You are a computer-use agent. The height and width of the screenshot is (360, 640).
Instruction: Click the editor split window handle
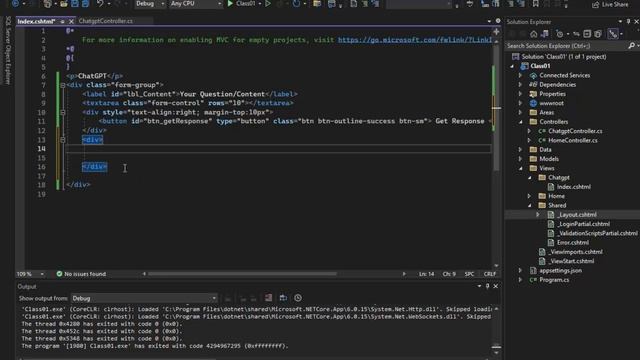tap(496, 31)
